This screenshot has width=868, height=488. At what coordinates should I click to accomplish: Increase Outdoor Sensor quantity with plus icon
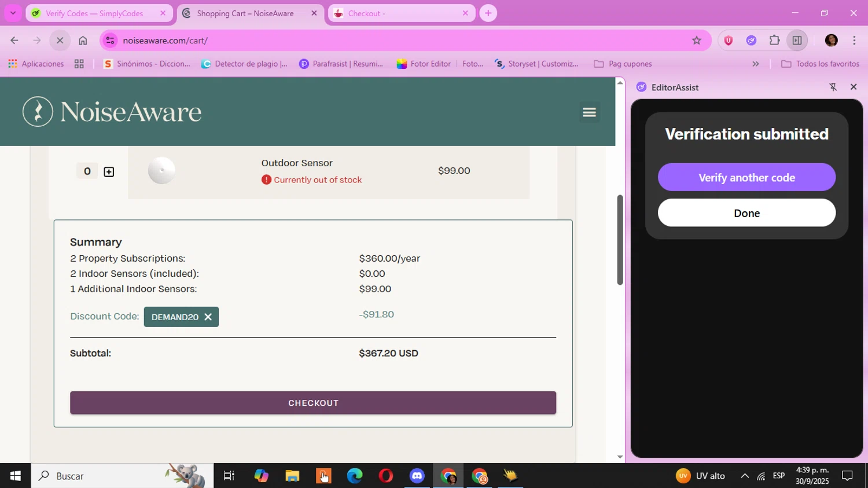click(x=109, y=172)
